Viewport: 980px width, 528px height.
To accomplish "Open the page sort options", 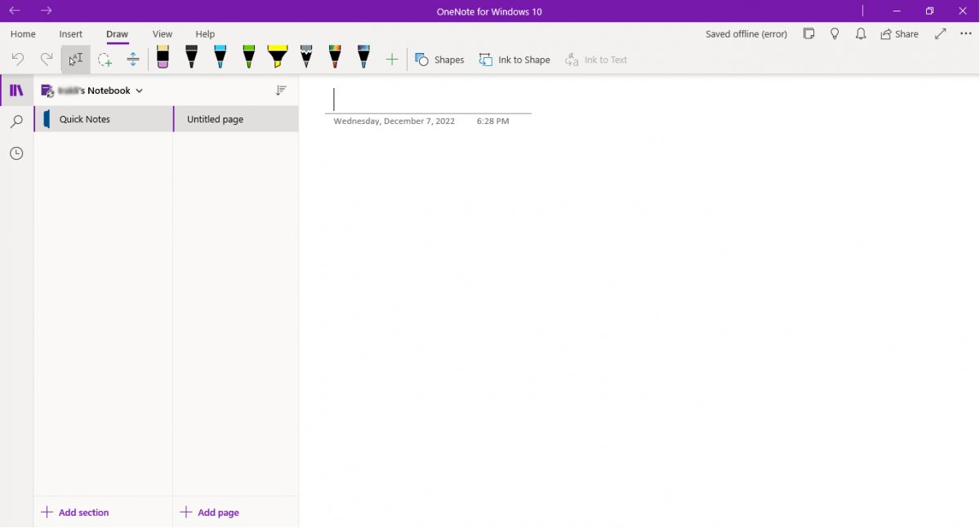I will coord(281,91).
